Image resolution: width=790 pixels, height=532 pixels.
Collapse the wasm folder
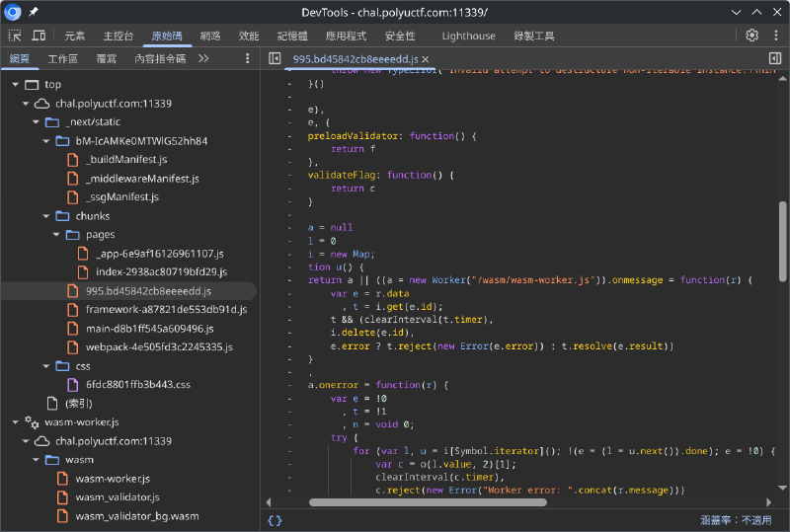coord(36,460)
